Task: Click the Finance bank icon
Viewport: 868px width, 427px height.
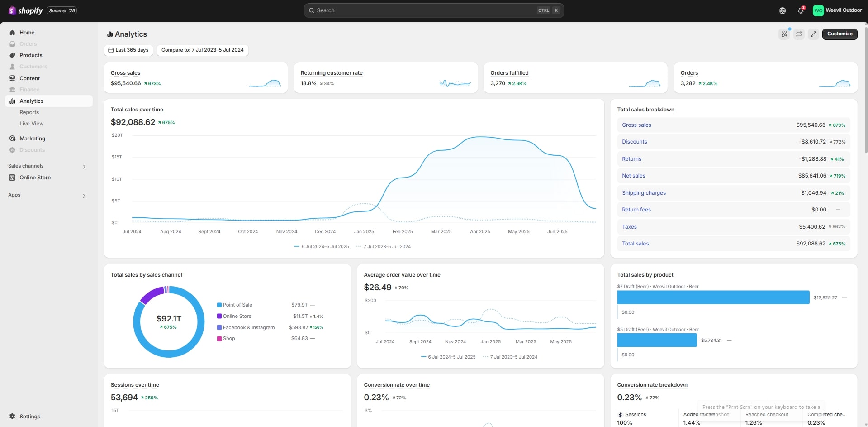Action: tap(12, 90)
